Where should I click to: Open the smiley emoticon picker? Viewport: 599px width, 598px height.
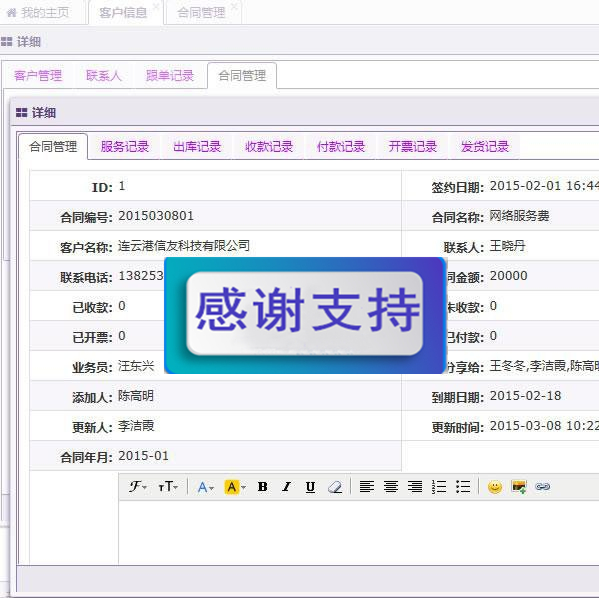click(495, 486)
